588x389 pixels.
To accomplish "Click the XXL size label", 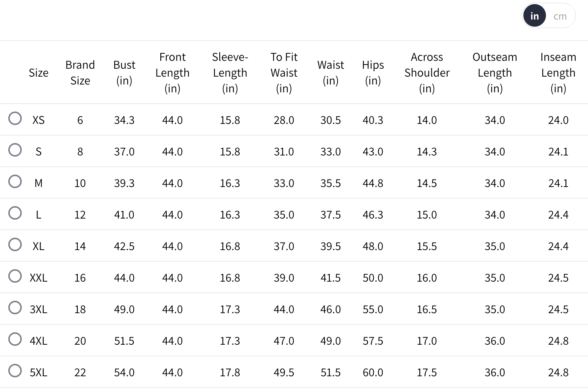I will 39,278.
